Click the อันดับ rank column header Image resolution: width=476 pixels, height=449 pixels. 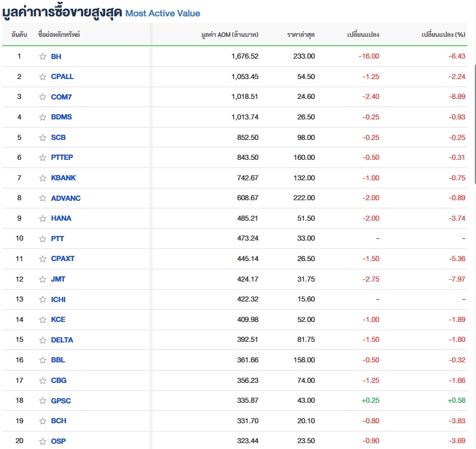pyautogui.click(x=19, y=35)
